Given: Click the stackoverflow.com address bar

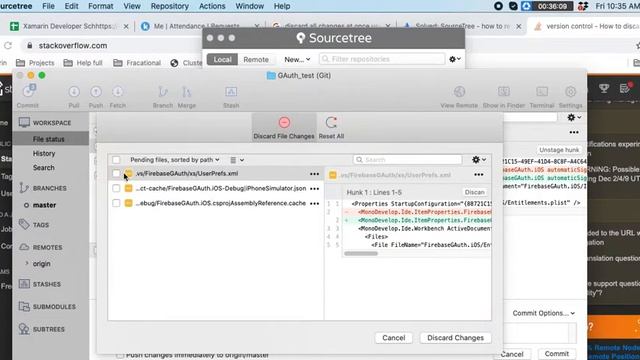Looking at the screenshot, I should click(x=73, y=45).
